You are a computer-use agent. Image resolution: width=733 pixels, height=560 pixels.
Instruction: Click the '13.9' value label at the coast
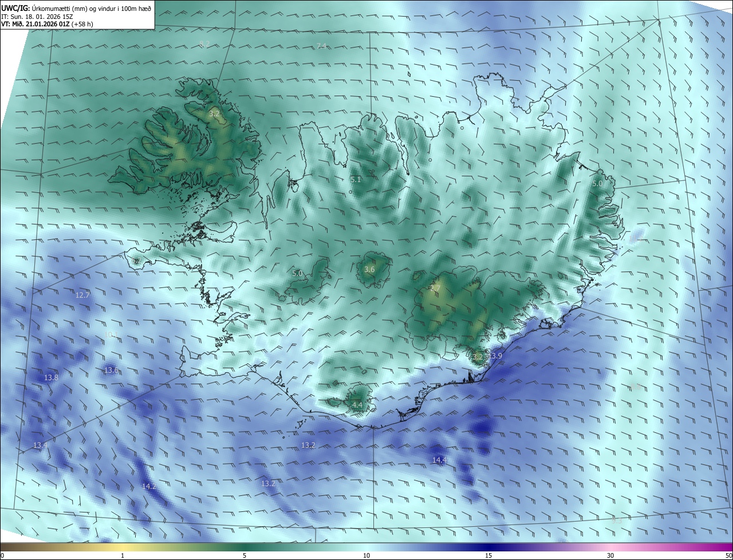point(495,356)
